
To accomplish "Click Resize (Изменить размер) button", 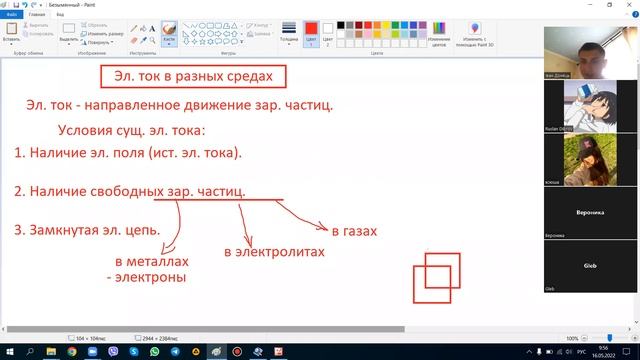I will [102, 34].
